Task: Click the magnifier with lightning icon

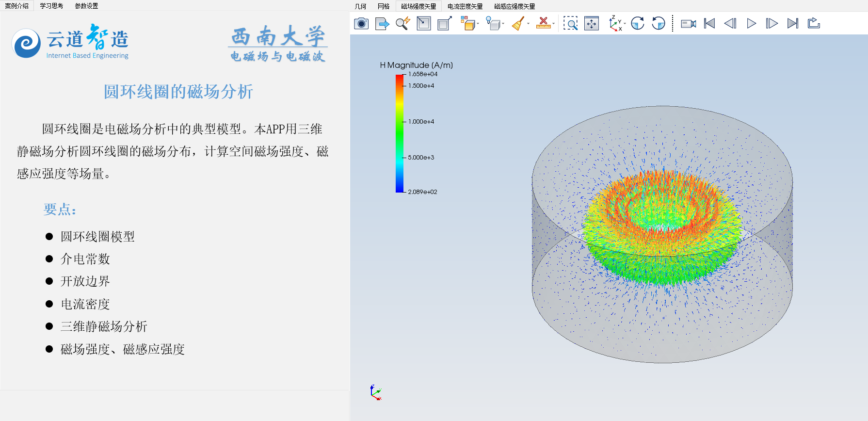Action: coord(403,23)
